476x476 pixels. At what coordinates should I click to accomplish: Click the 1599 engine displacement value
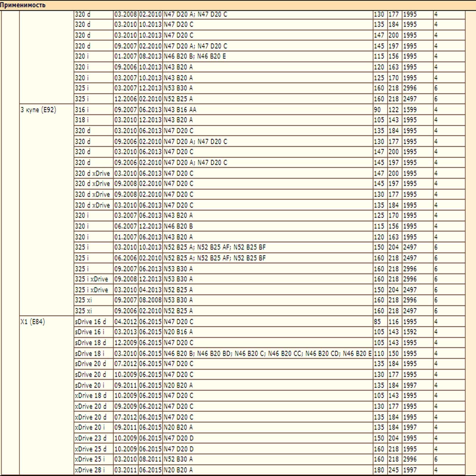pos(410,110)
